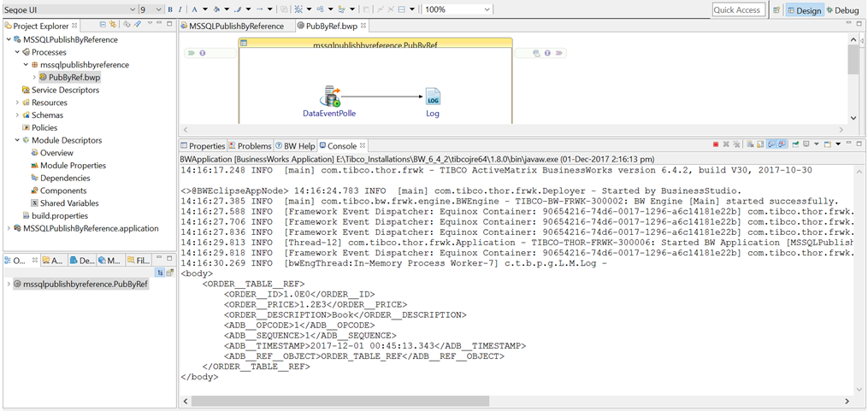868x411 pixels.
Task: Collapse the mssqlpublishbyreference package node
Action: click(x=26, y=65)
